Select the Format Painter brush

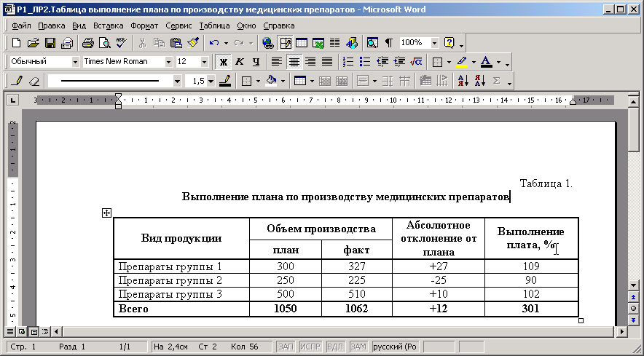coord(193,43)
